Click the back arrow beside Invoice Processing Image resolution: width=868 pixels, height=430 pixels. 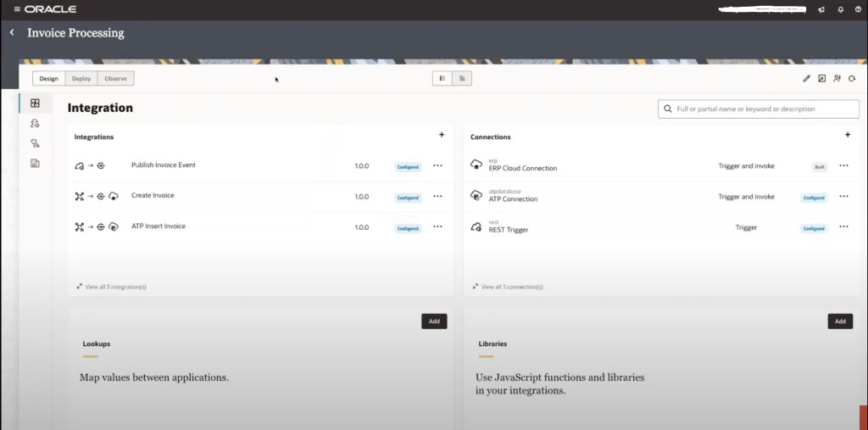click(x=12, y=33)
